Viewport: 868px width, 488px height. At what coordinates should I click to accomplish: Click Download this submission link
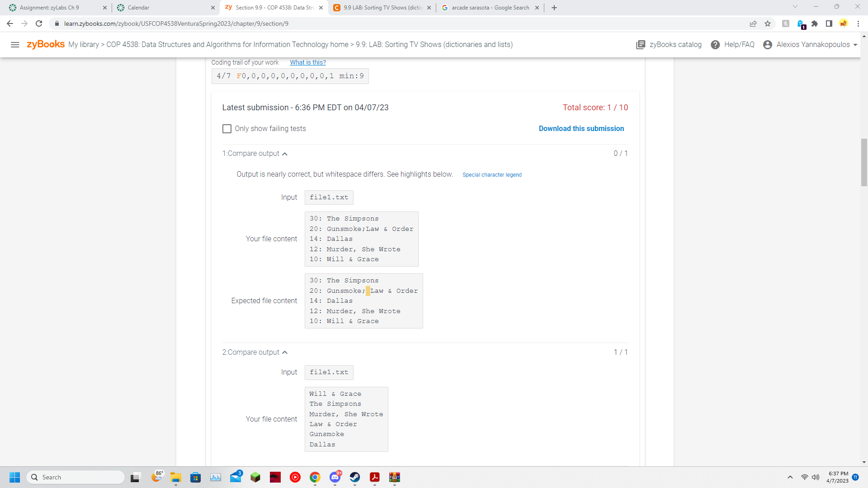coord(581,129)
